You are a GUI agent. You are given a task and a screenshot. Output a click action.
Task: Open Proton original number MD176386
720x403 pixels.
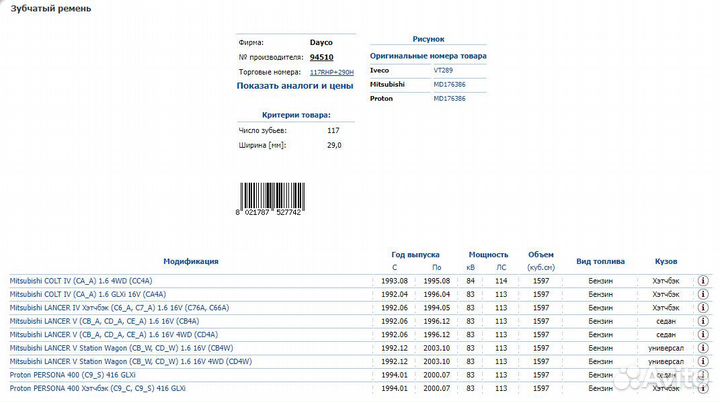449,100
